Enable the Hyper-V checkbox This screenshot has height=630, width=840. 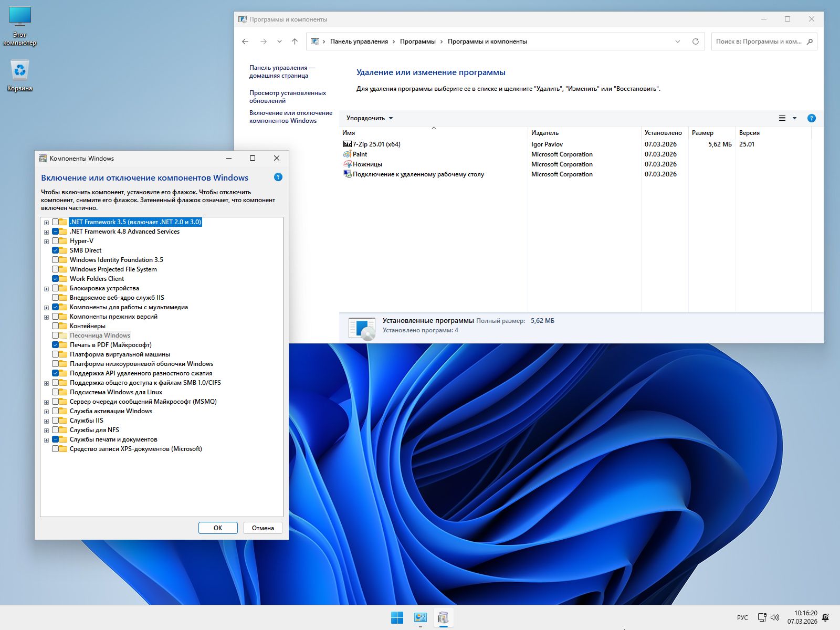point(57,240)
